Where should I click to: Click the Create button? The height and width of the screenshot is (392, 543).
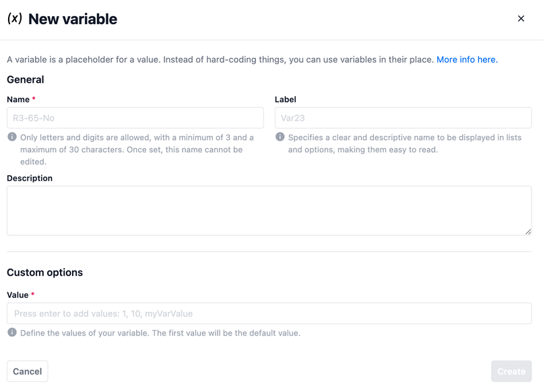pyautogui.click(x=511, y=371)
